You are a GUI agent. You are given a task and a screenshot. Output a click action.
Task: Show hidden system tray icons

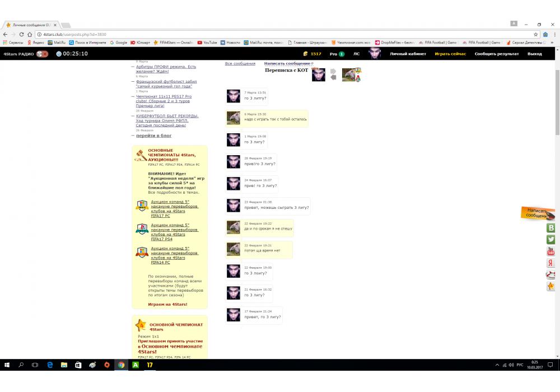[497, 365]
